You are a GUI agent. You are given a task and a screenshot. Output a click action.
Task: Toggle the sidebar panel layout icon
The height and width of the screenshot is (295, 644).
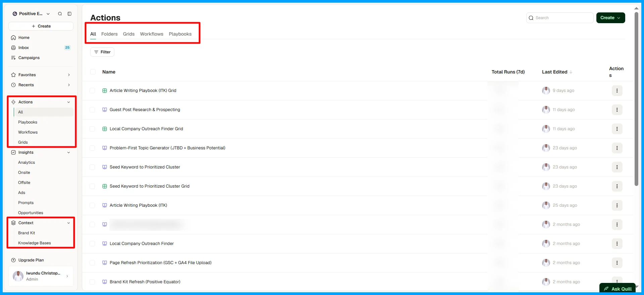(x=69, y=14)
